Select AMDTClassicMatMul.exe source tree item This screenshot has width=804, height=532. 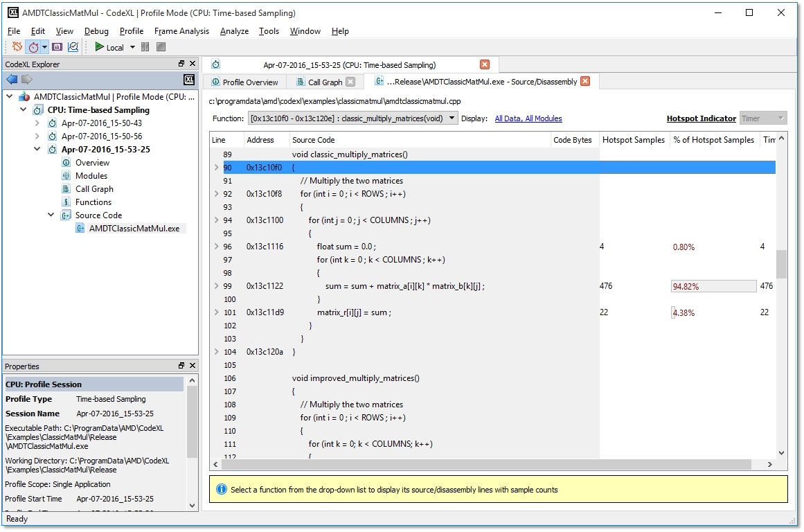coord(134,229)
